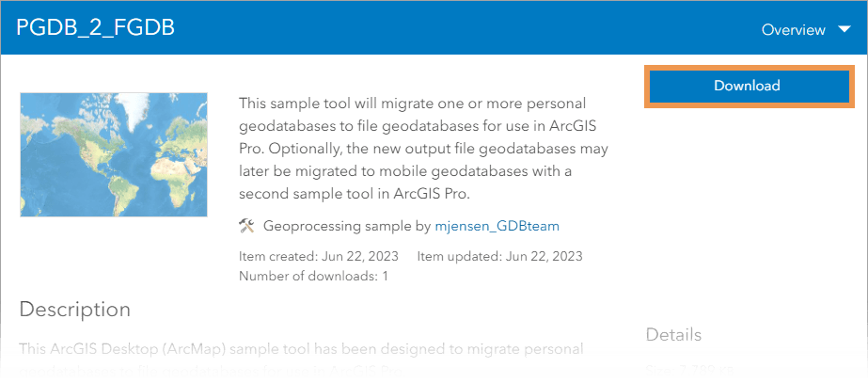Click the PGDB_2_FGDB item title
The height and width of the screenshot is (383, 868).
95,28
